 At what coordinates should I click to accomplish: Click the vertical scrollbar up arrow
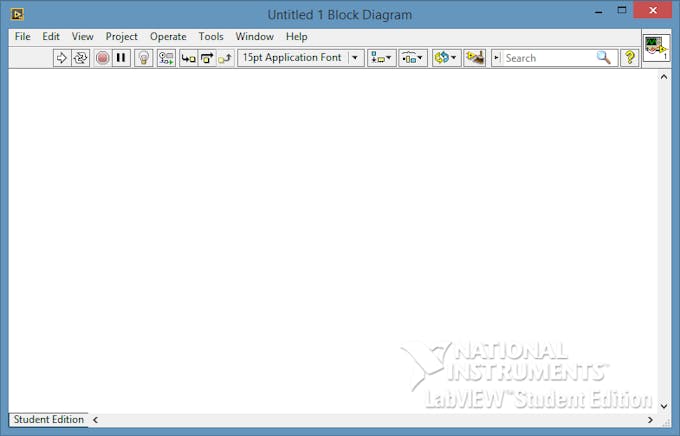tap(664, 77)
